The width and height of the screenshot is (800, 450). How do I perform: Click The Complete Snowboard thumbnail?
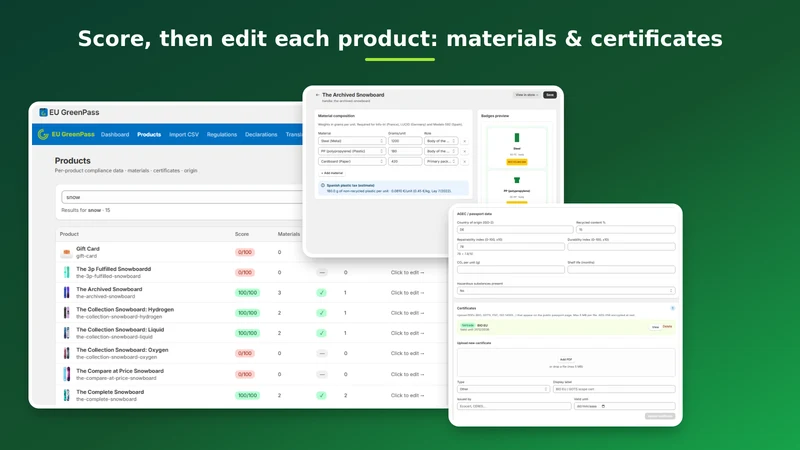pyautogui.click(x=66, y=395)
